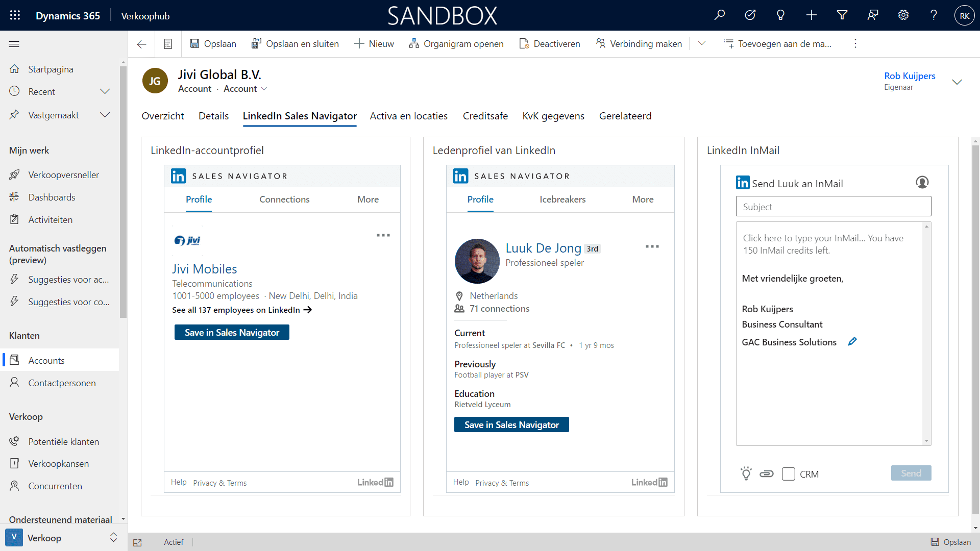Open the Icebreakers tab in member profile

coord(562,199)
